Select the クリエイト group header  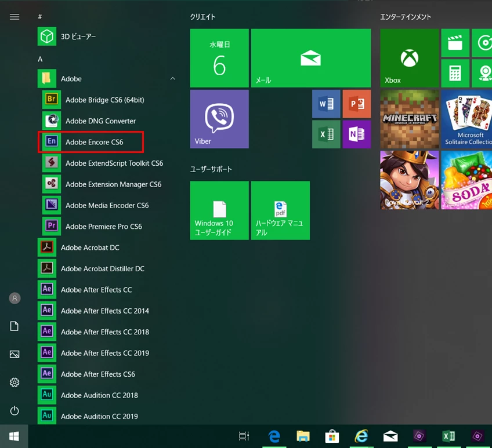pos(202,17)
